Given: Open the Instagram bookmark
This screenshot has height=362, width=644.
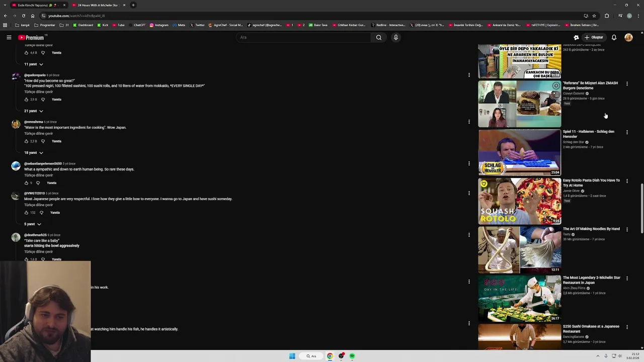Looking at the screenshot, I should (x=159, y=25).
